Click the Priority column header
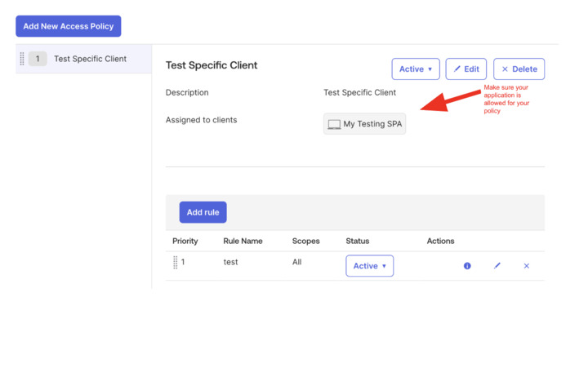 (x=185, y=241)
